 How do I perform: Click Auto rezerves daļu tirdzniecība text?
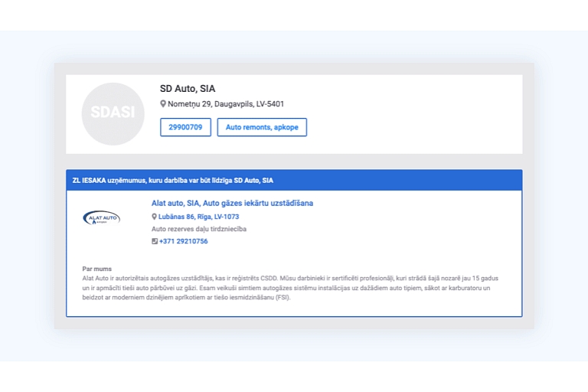click(x=199, y=229)
